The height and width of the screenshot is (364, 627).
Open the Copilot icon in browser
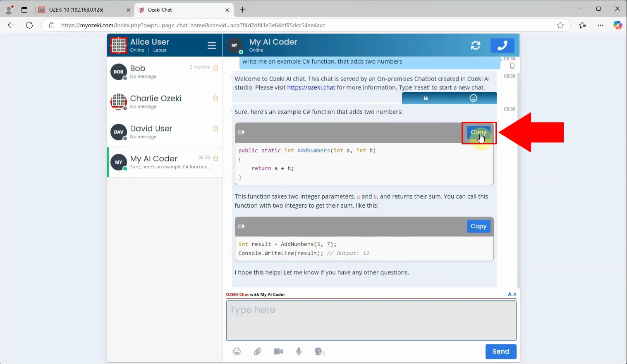pos(618,25)
